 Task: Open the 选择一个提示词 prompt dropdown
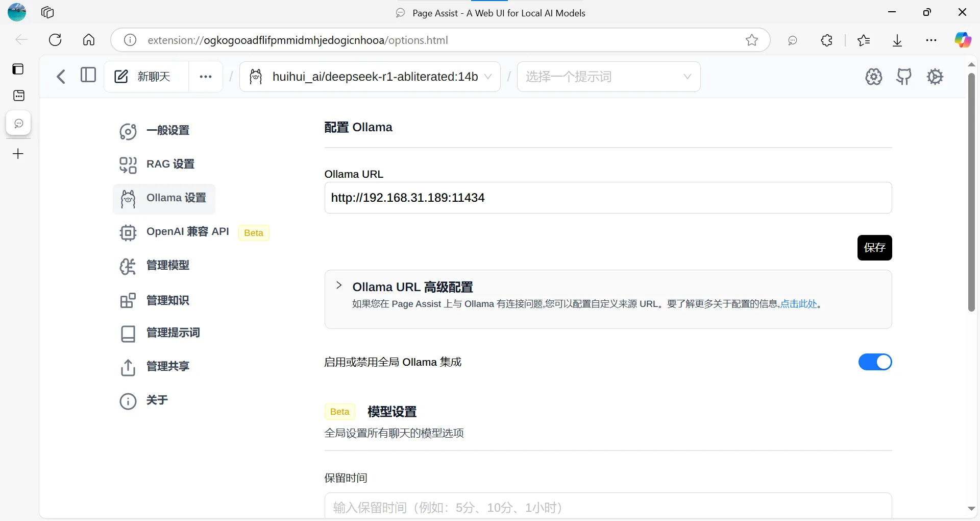point(608,77)
